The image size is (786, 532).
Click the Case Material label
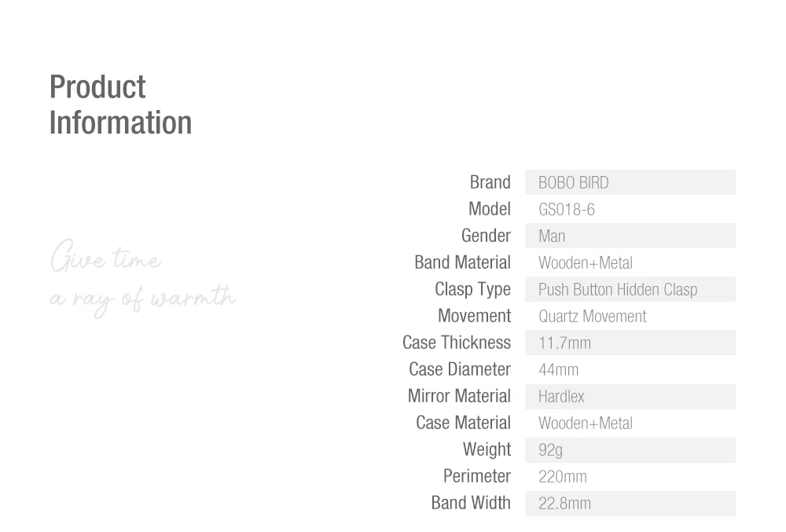point(463,423)
